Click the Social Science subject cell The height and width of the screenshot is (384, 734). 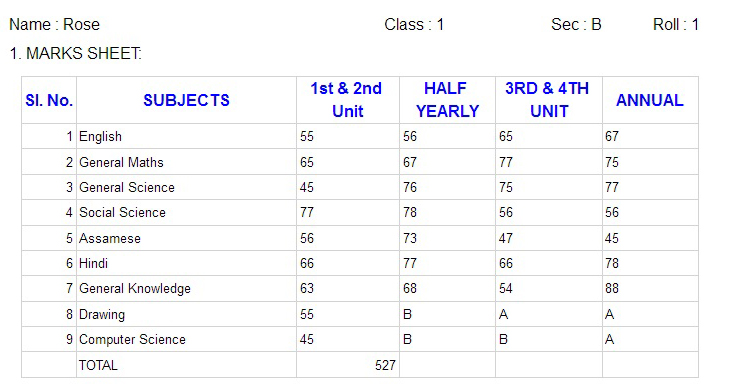click(x=186, y=213)
